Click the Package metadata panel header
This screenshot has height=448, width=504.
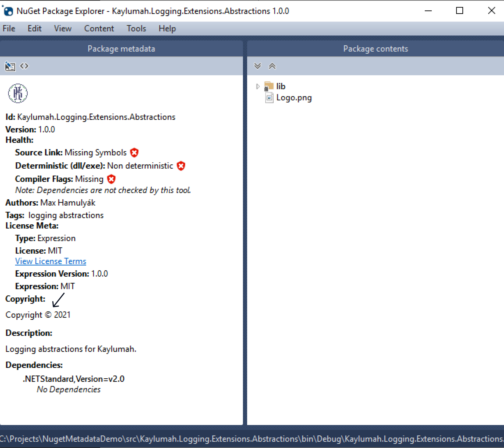(x=121, y=49)
